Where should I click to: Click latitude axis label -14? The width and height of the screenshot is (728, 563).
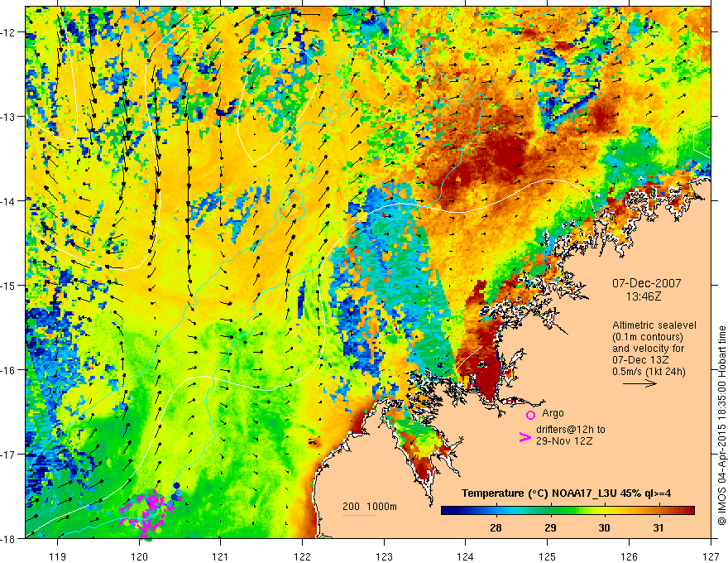pyautogui.click(x=9, y=201)
